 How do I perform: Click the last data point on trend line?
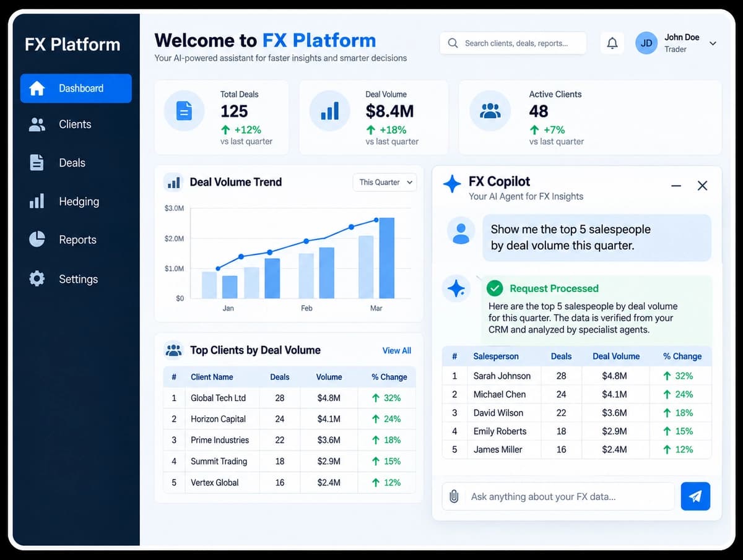click(376, 220)
